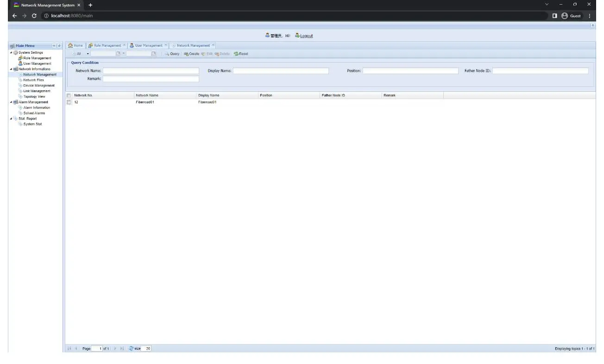Open the calendar picker icon in the toolbar
The height and width of the screenshot is (364, 604).
(118, 53)
